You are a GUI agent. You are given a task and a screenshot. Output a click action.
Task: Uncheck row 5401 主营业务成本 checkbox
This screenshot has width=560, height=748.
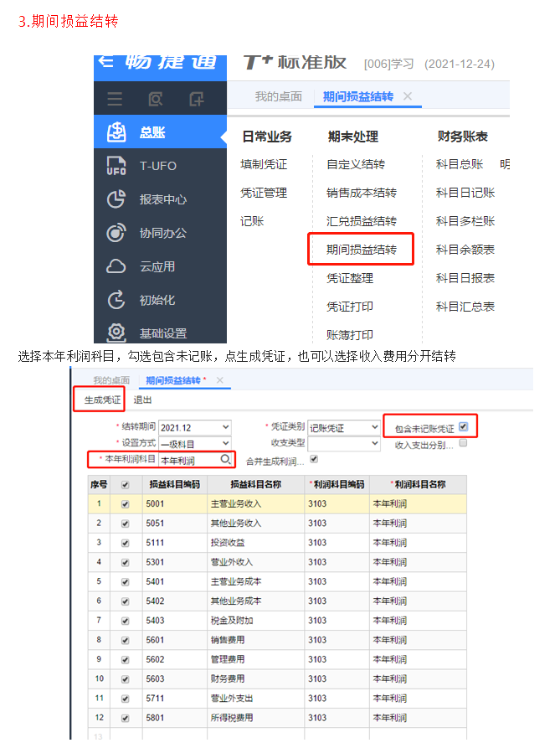[x=126, y=582]
